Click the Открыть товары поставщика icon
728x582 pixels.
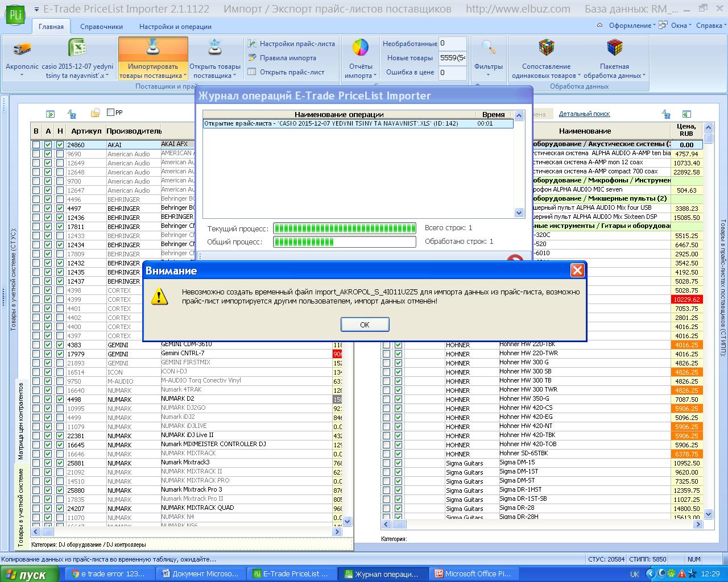click(214, 48)
